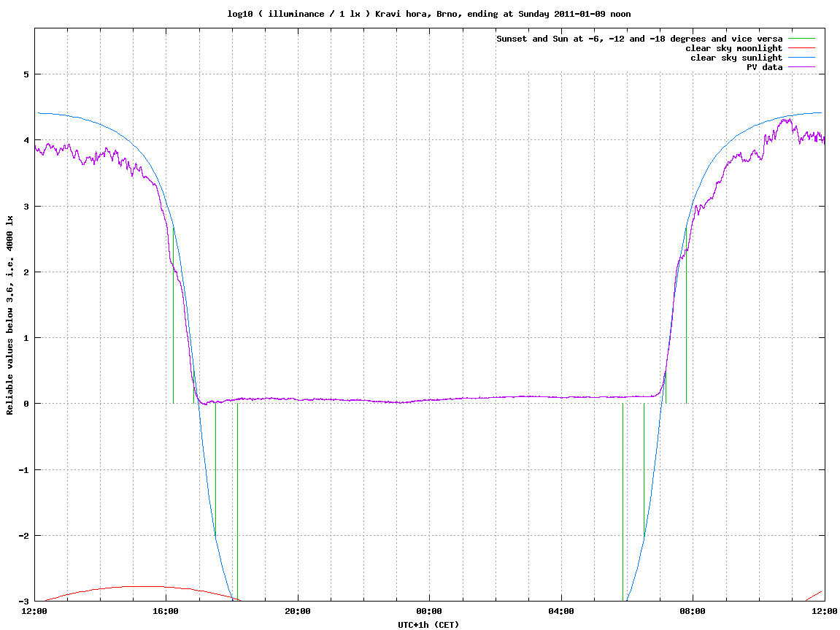
Task: Click the red moonlight legend line sample
Action: point(801,48)
